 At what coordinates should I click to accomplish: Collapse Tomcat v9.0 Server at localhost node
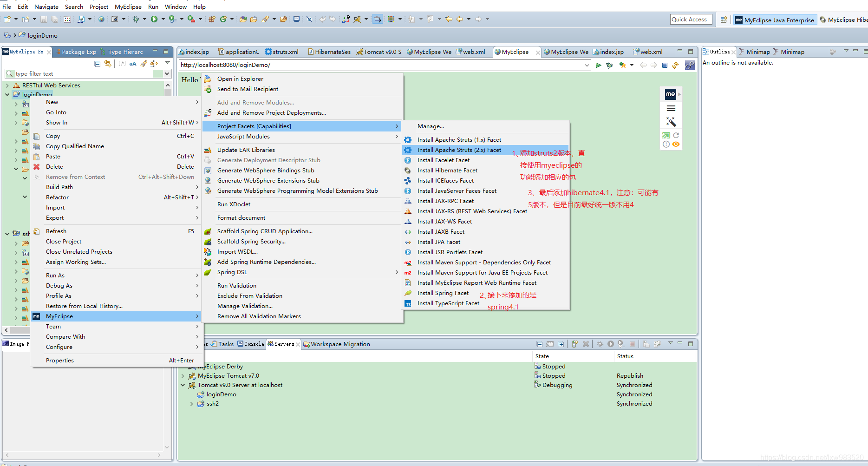click(183, 385)
